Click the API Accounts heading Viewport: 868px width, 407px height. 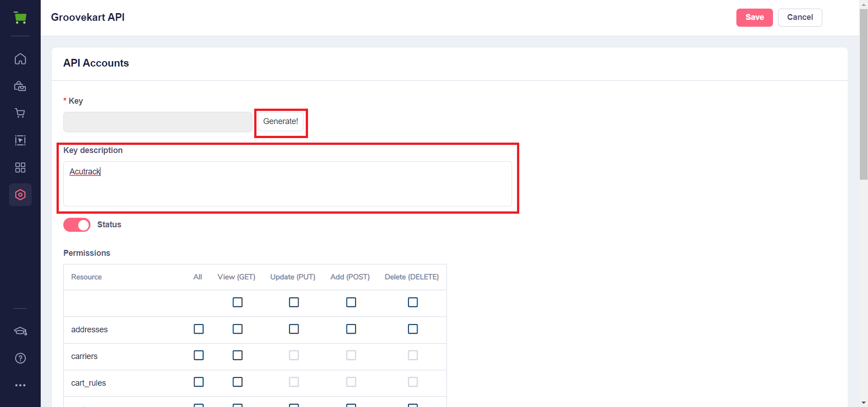click(96, 63)
